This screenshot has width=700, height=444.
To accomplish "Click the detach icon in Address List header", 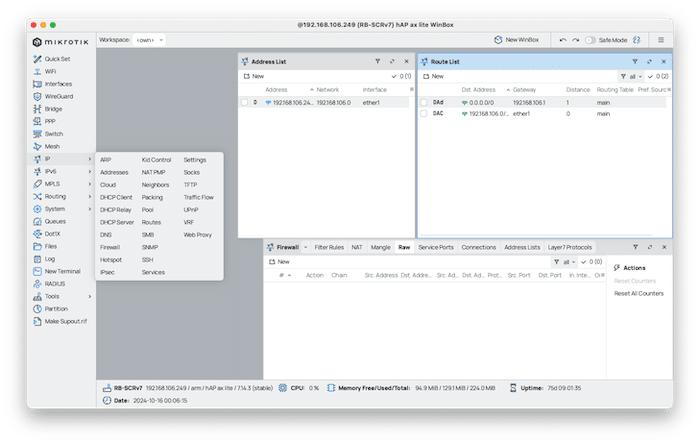I will (x=392, y=62).
